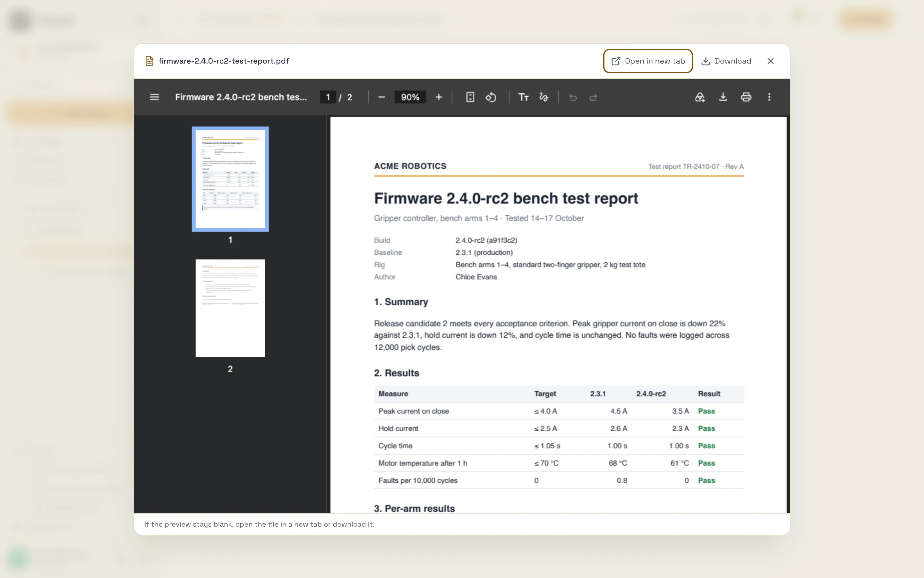
Task: Click the 'Firmware 2.4.0-rc2 bench test report' heading
Action: (x=506, y=198)
